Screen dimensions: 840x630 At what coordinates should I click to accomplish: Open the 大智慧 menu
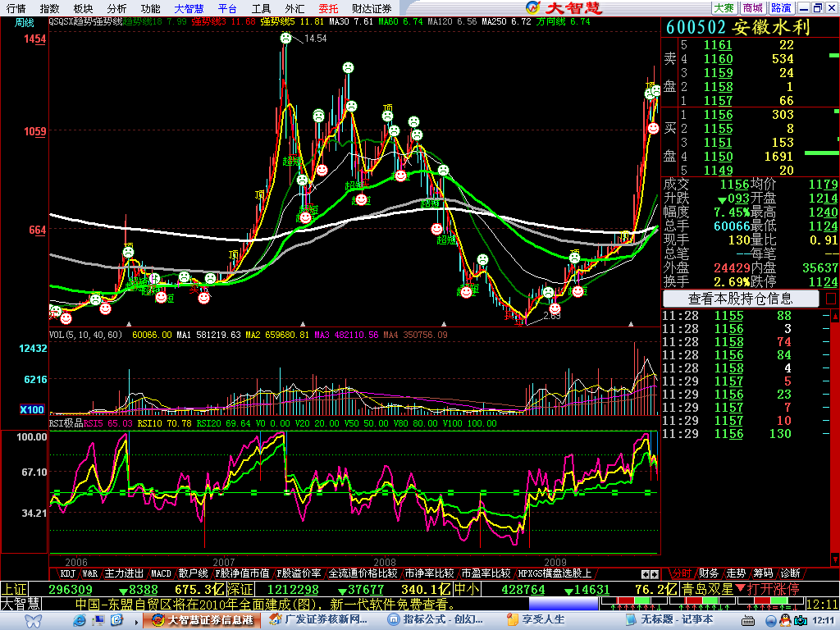(x=189, y=8)
